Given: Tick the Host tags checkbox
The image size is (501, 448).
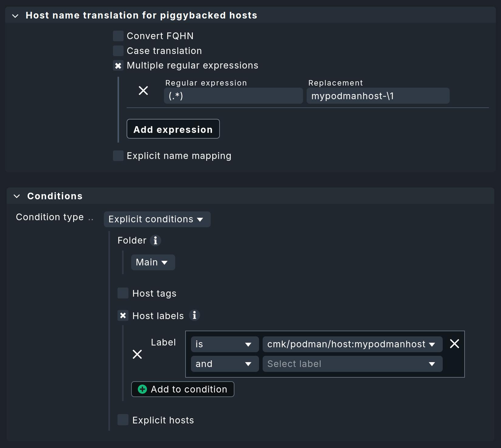Looking at the screenshot, I should 123,293.
